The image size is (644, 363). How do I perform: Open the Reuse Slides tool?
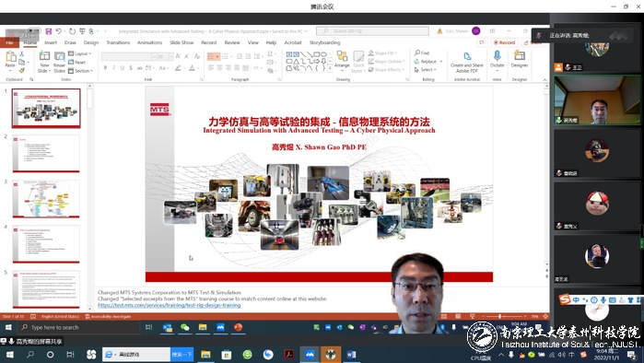(59, 62)
